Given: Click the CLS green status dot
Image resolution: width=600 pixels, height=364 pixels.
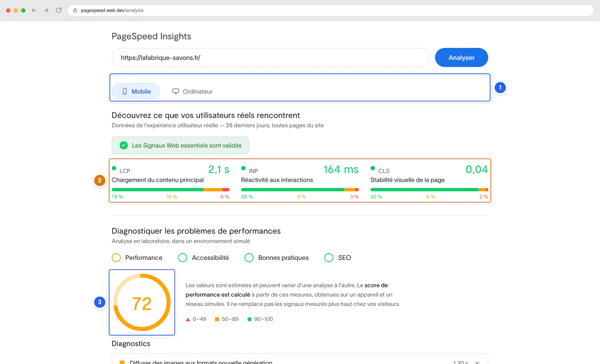Looking at the screenshot, I should (373, 168).
